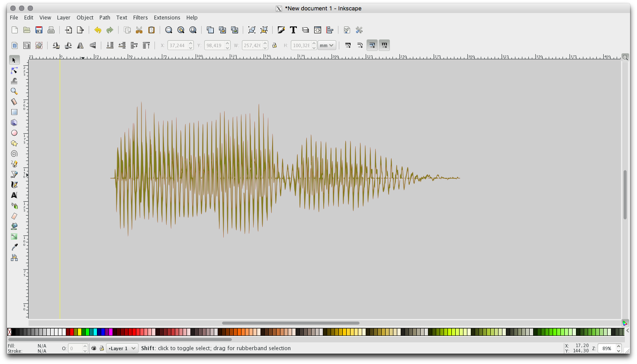Open the Align and Distribute icon
Viewport: 637px width, 364px height.
point(330,30)
